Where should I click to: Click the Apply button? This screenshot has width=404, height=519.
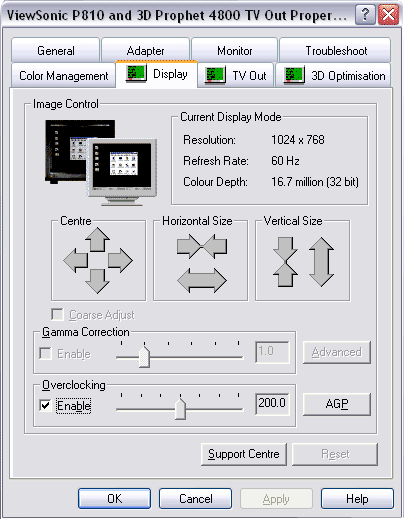276,499
